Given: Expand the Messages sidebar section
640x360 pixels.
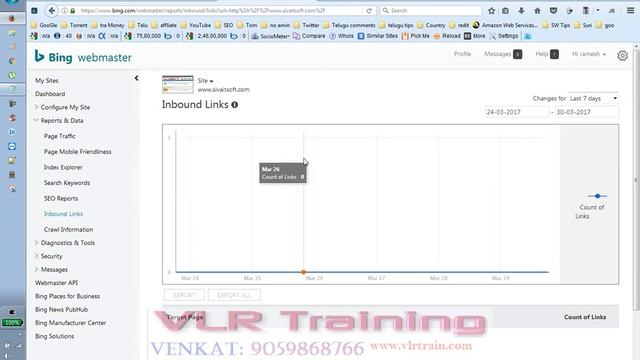Looking at the screenshot, I should click(51, 270).
